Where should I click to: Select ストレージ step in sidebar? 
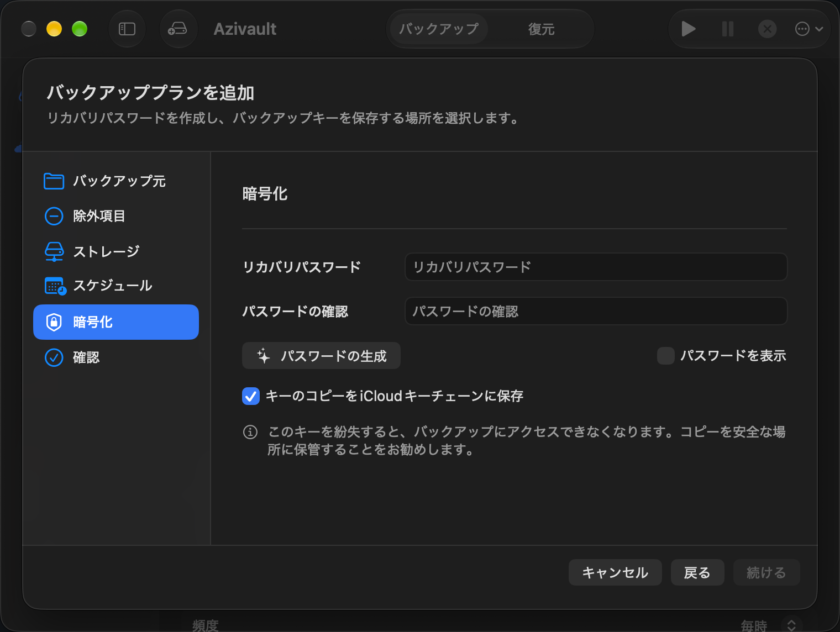[116, 251]
